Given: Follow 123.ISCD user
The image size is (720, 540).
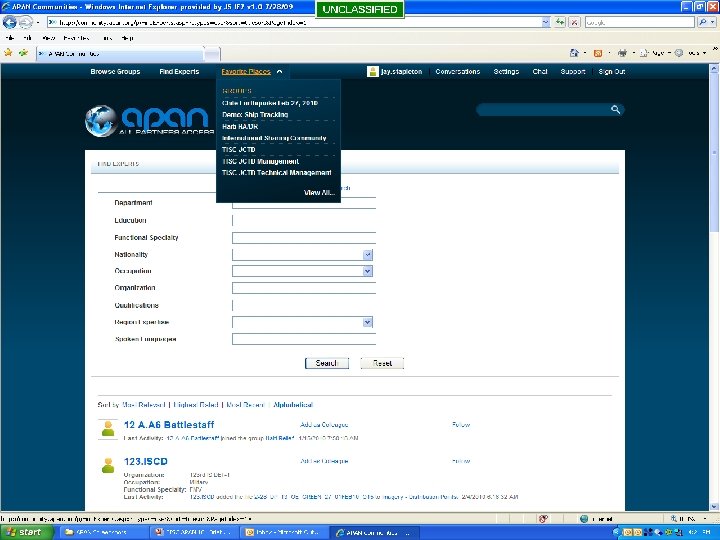Looking at the screenshot, I should pos(461,461).
